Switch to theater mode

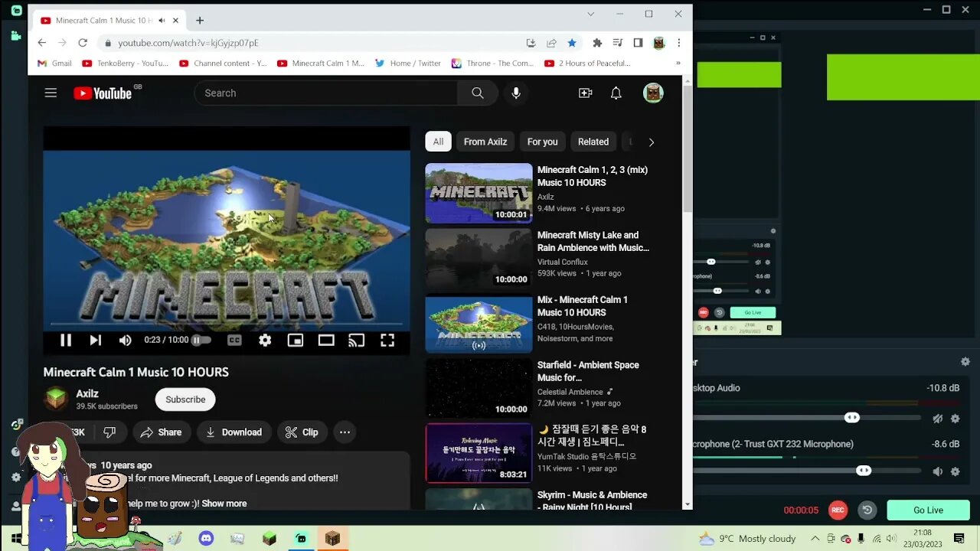point(326,341)
